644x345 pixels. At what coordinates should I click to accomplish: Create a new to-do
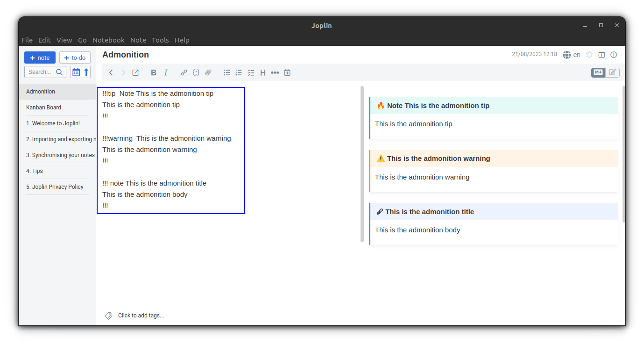pyautogui.click(x=75, y=57)
